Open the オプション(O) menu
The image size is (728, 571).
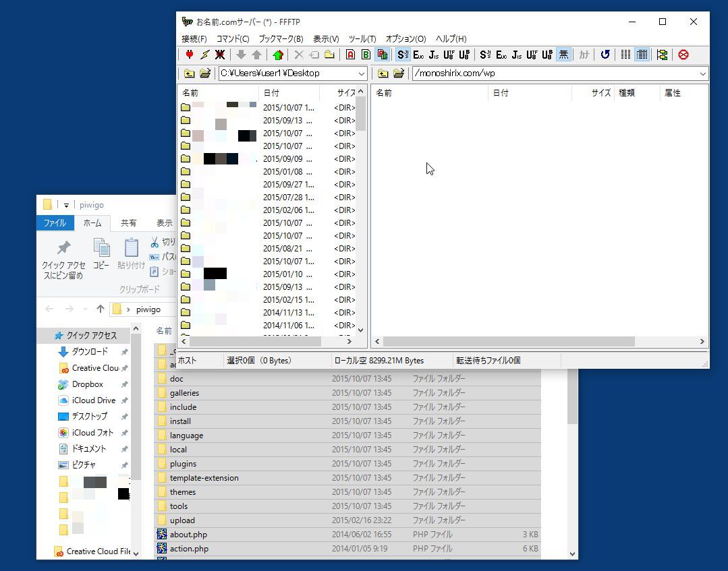[405, 39]
